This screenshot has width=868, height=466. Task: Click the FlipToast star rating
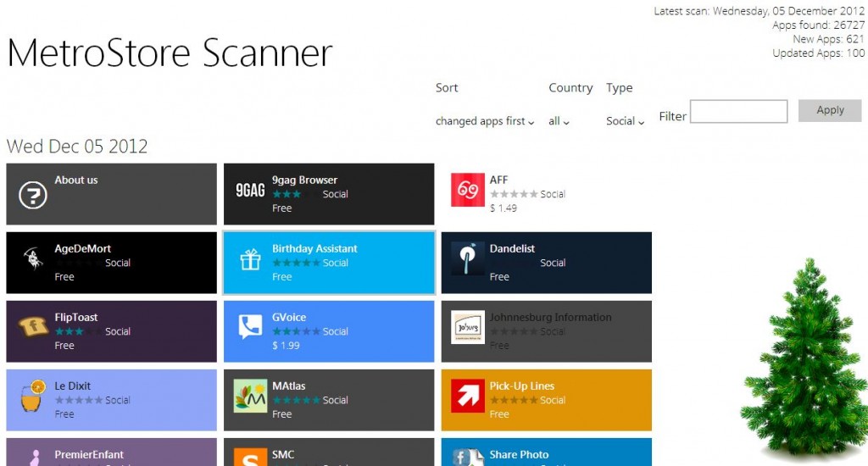78,331
